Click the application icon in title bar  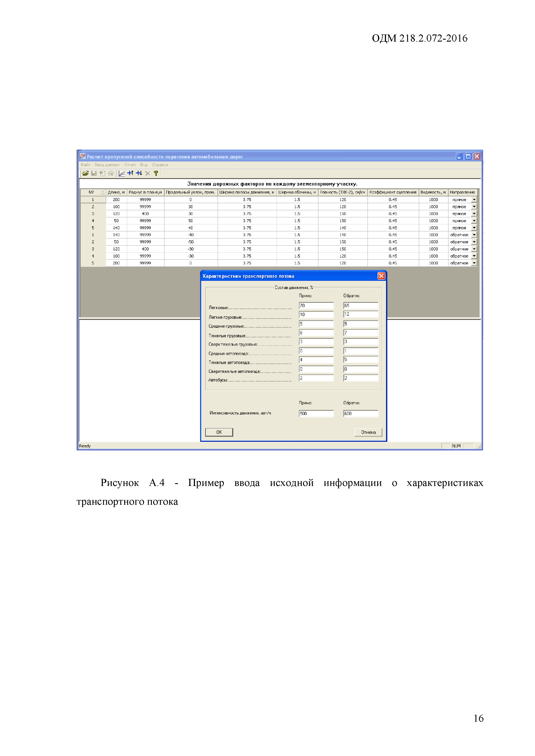tap(82, 156)
